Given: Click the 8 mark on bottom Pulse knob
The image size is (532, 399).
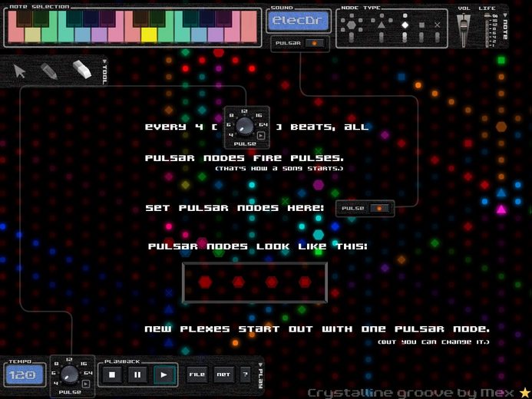Looking at the screenshot, I should coord(56,364).
